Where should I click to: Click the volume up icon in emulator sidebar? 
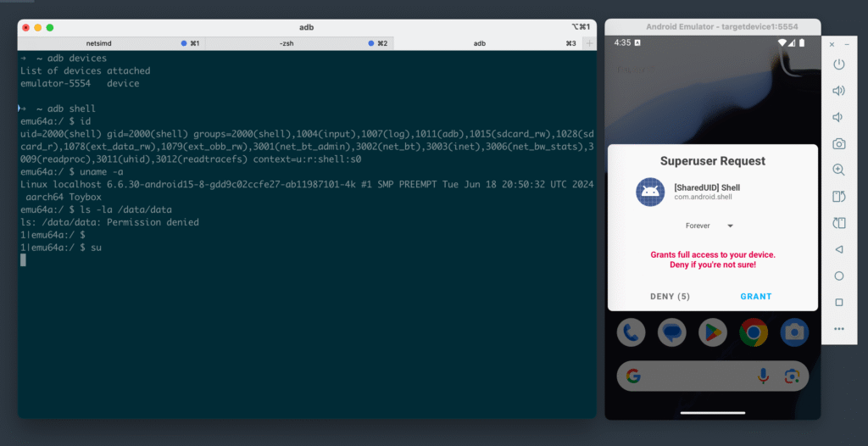click(838, 91)
